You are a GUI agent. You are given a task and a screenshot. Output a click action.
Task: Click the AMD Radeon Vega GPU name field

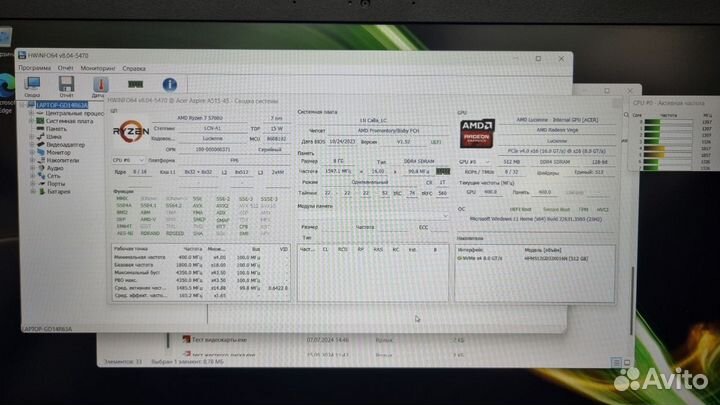pos(557,130)
